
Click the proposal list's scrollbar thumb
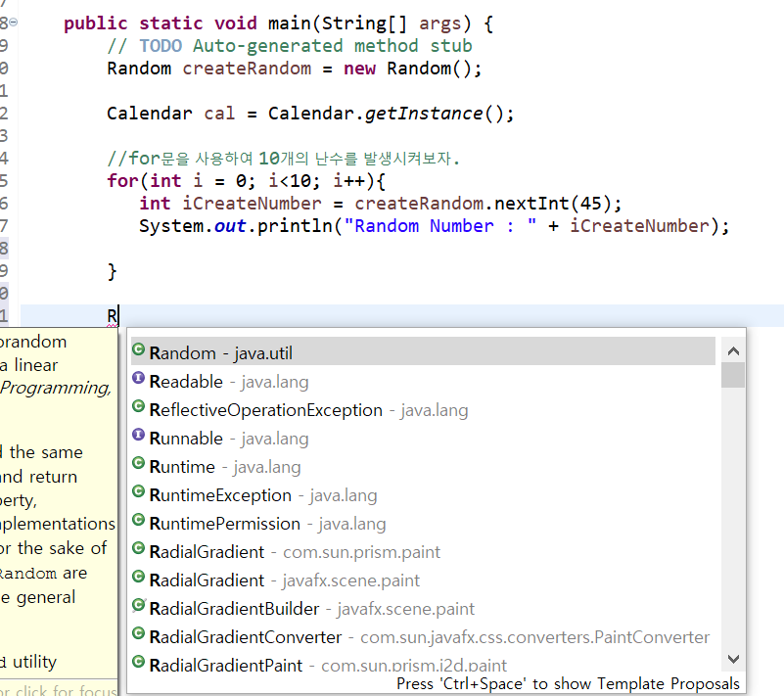pyautogui.click(x=732, y=376)
